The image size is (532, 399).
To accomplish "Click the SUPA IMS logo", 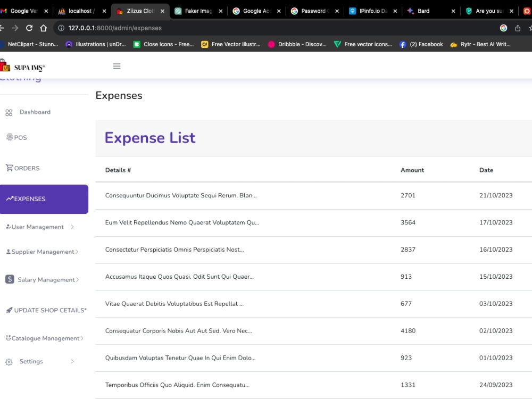I will (22, 66).
